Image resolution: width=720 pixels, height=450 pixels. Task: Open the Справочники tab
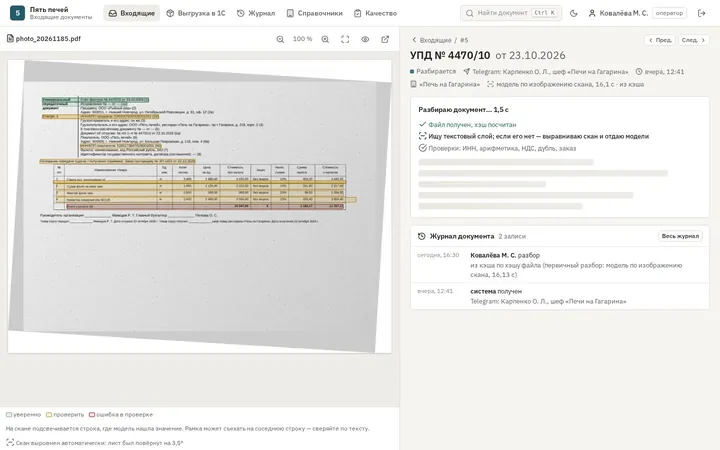tap(315, 13)
